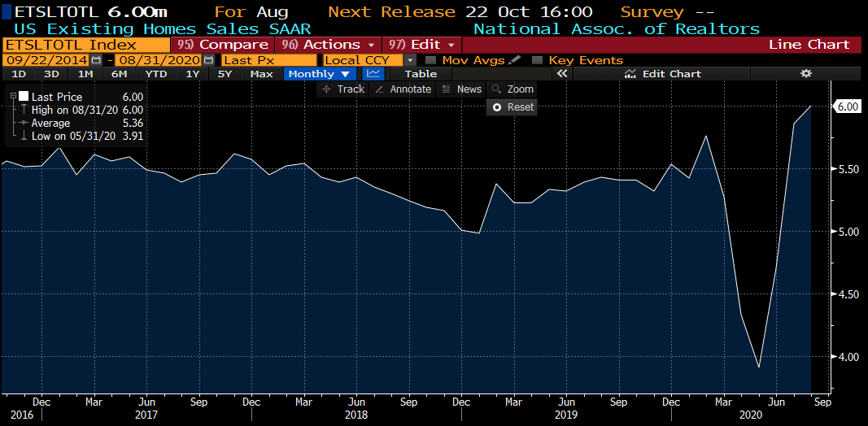Open calendar picker for start date 09/22/2014
This screenshot has height=426, width=868.
[x=96, y=60]
